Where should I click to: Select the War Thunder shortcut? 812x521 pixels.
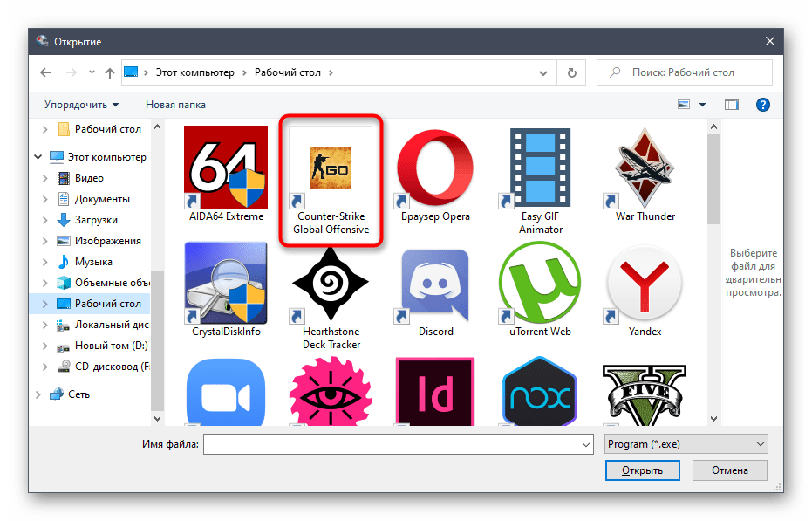click(x=645, y=168)
